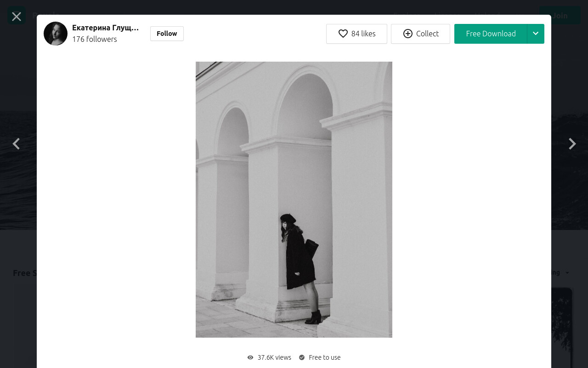Click the Follow button
Screen dimensions: 588x368
tap(167, 34)
